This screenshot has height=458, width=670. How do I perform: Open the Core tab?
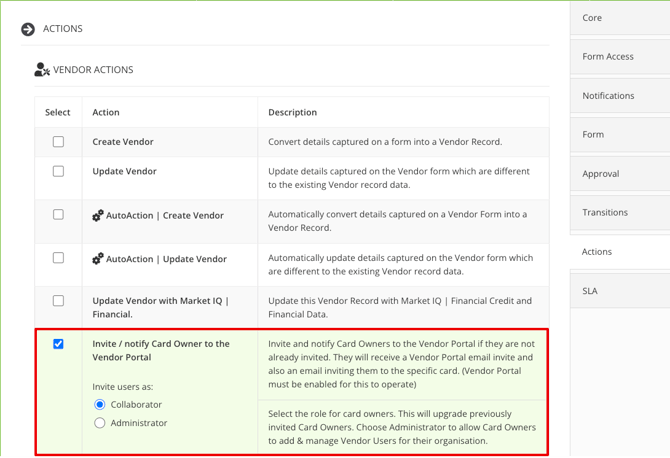(620, 18)
